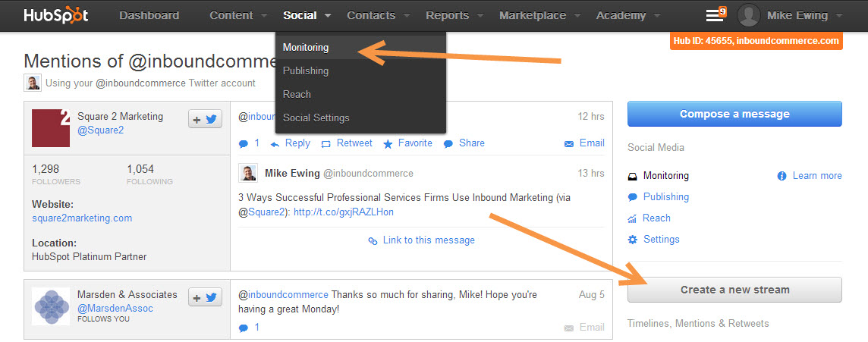The width and height of the screenshot is (868, 342).
Task: Open Square 2 Marketing's red logo thumbnail
Action: tap(51, 128)
